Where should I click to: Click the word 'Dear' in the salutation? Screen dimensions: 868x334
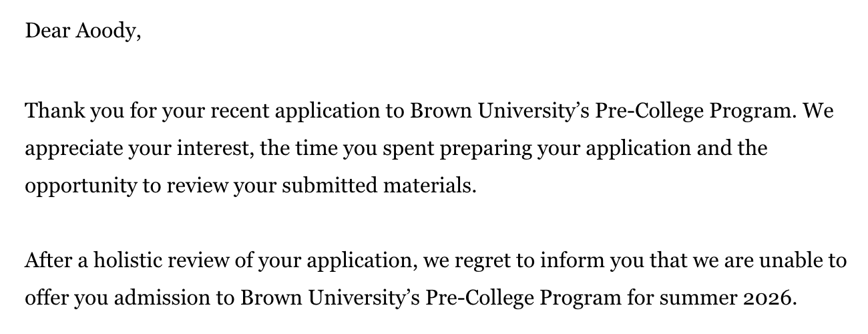[47, 31]
